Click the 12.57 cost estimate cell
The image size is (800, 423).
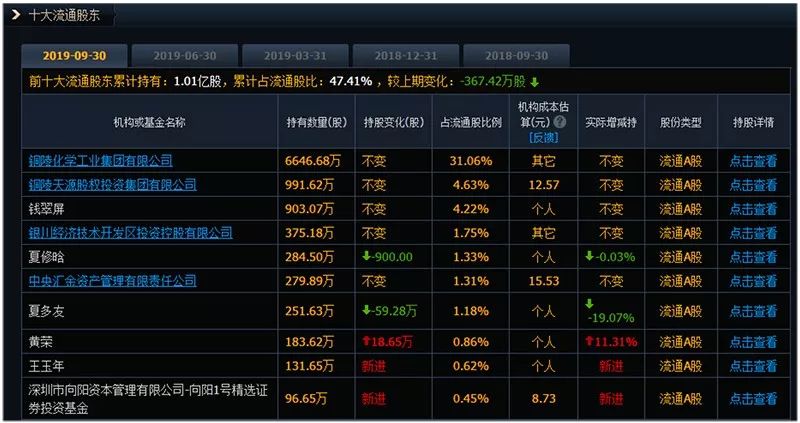pos(543,185)
